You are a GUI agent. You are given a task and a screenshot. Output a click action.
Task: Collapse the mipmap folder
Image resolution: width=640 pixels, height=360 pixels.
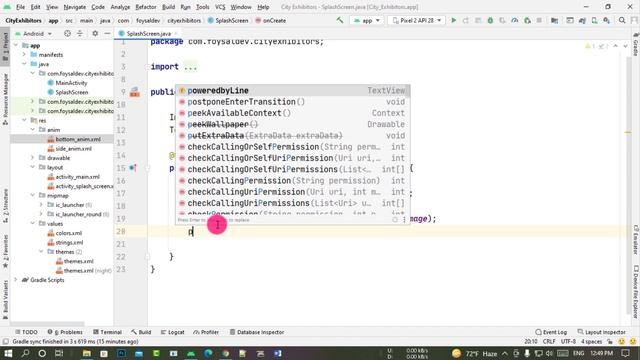33,196
